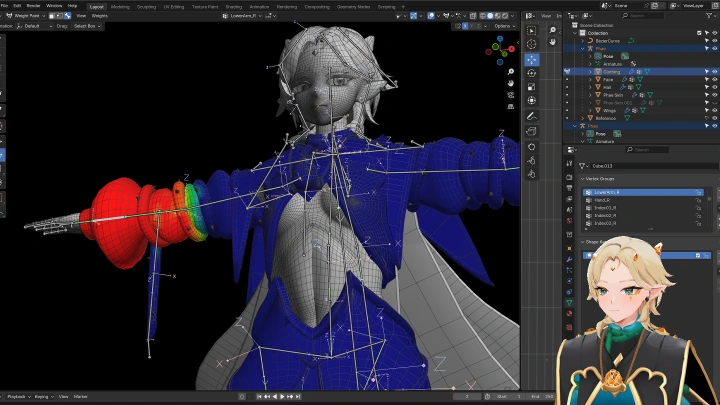The image size is (720, 405).
Task: Activate the Move tool
Action: pyautogui.click(x=531, y=60)
